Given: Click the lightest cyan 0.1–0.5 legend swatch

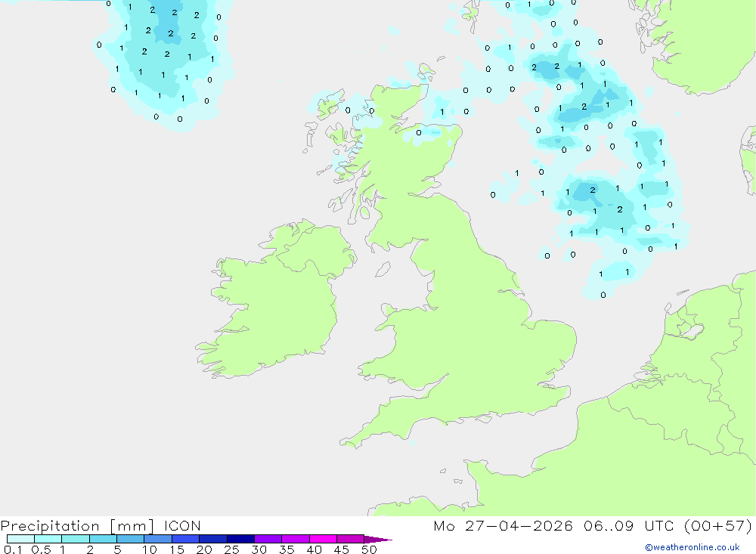Looking at the screenshot, I should [20, 539].
